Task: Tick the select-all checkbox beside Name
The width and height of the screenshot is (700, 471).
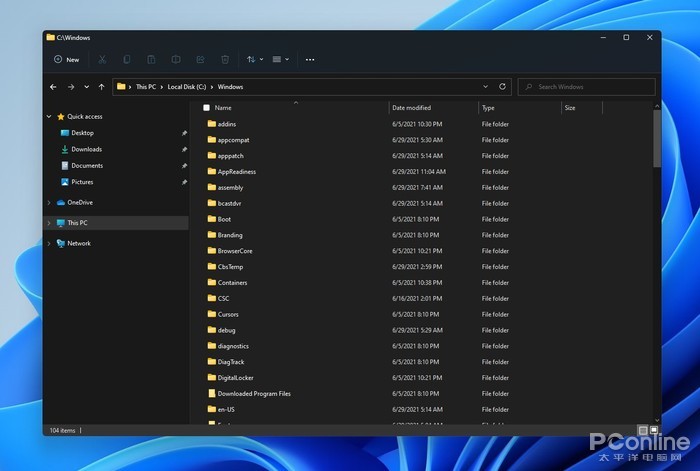Action: click(x=207, y=107)
